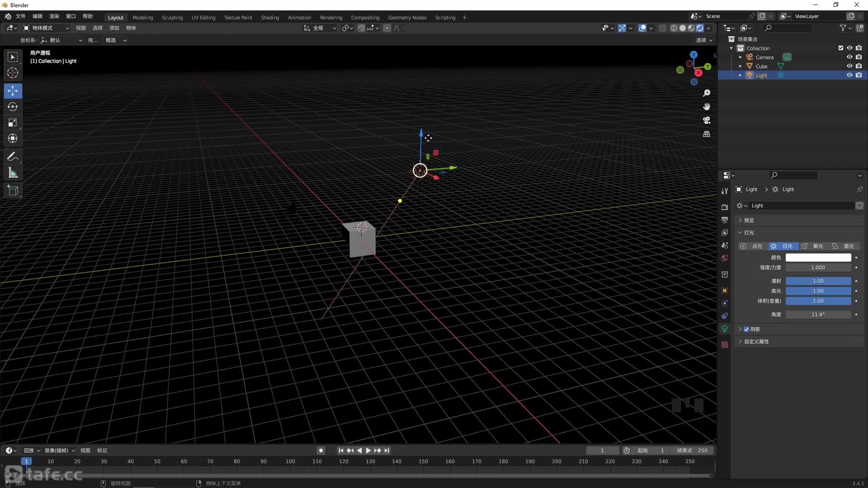Select the Select Box tool
The image size is (868, 488).
pyautogui.click(x=13, y=57)
